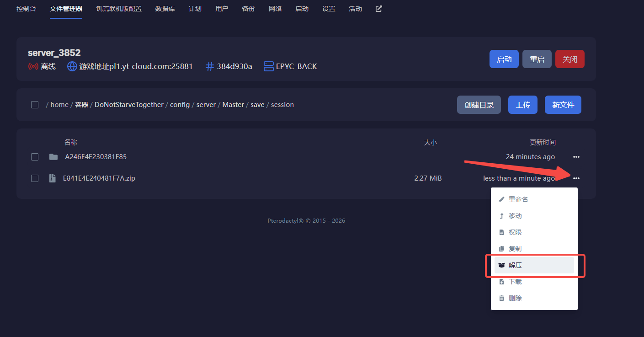Screen dimensions: 644x337
Task: Open the external link icon in top navigation
Action: tap(378, 9)
